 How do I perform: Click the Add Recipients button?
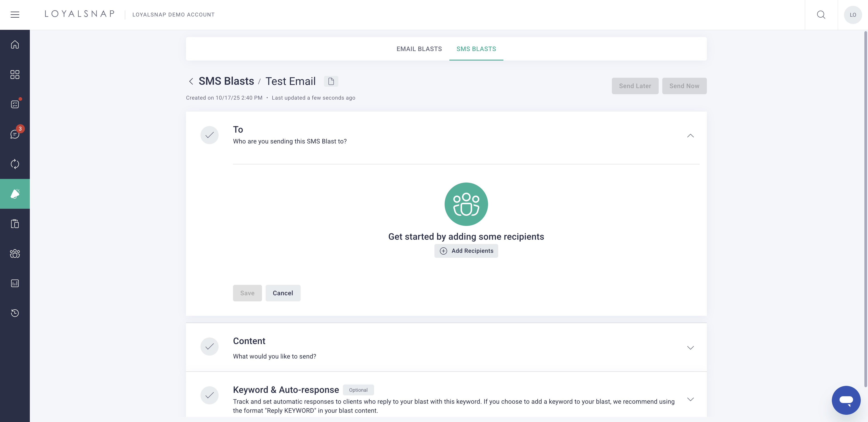pyautogui.click(x=466, y=251)
